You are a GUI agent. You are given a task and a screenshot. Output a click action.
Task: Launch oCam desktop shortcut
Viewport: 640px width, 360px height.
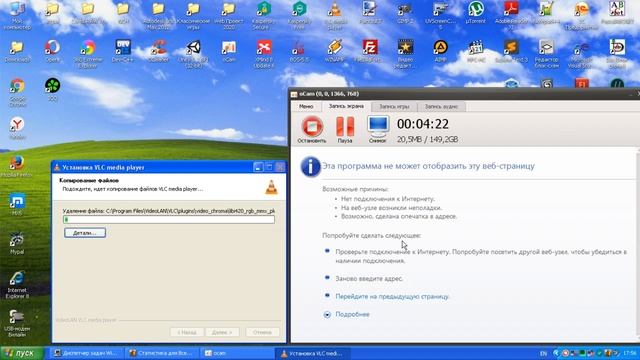click(x=229, y=51)
